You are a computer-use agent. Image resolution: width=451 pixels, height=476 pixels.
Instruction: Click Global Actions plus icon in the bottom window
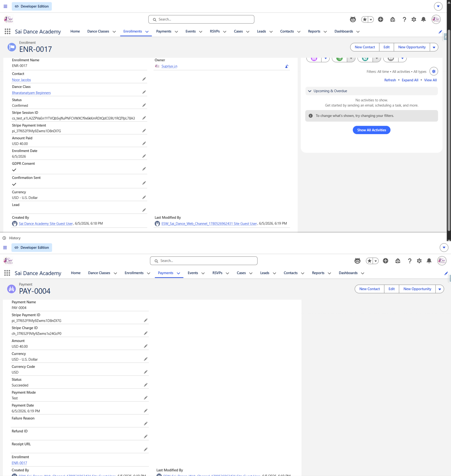386,261
